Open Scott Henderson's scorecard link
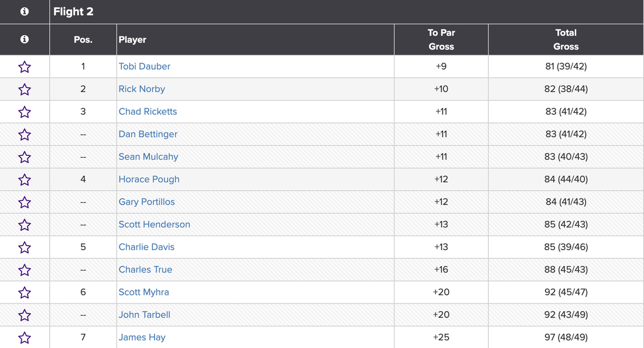 [154, 224]
